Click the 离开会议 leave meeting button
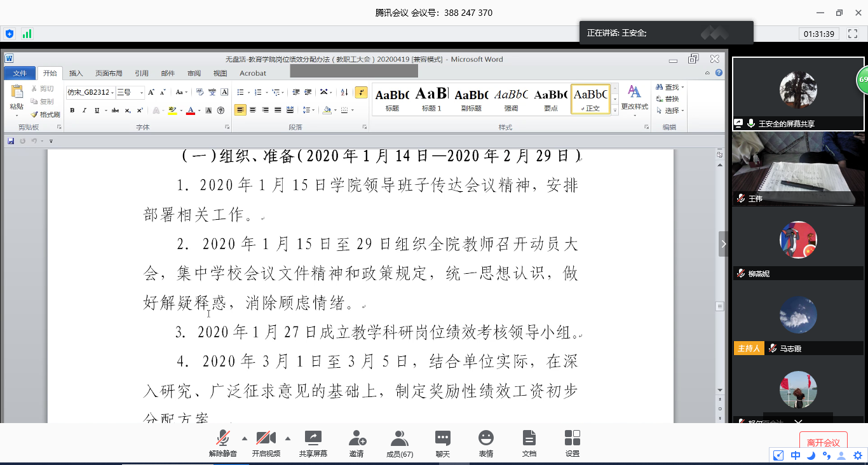Viewport: 868px width, 465px height. click(x=823, y=443)
